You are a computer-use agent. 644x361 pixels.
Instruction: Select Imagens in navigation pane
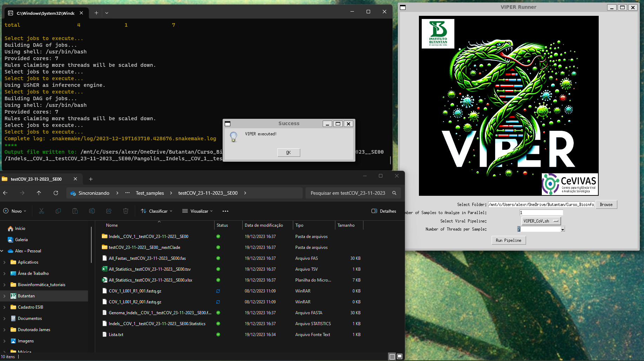click(26, 341)
